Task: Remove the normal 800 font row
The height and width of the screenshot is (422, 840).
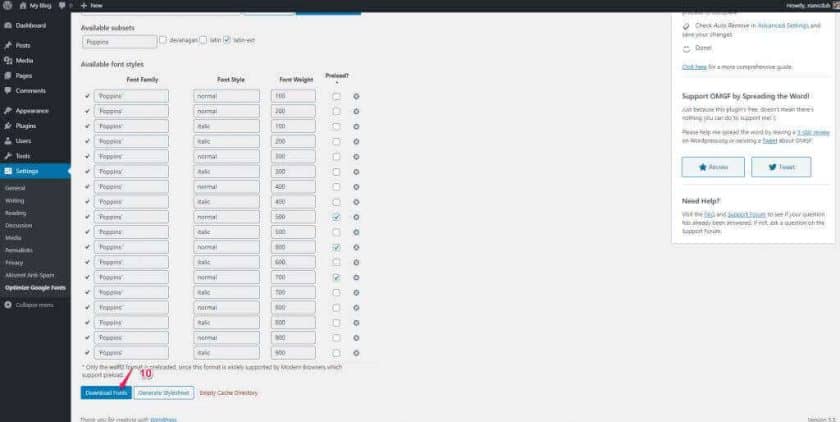Action: coord(356,308)
